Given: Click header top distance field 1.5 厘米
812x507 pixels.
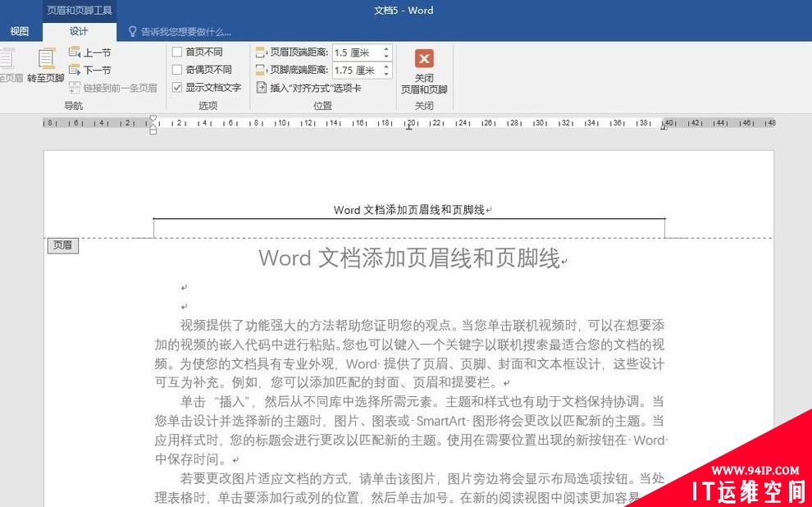Looking at the screenshot, I should [x=357, y=53].
